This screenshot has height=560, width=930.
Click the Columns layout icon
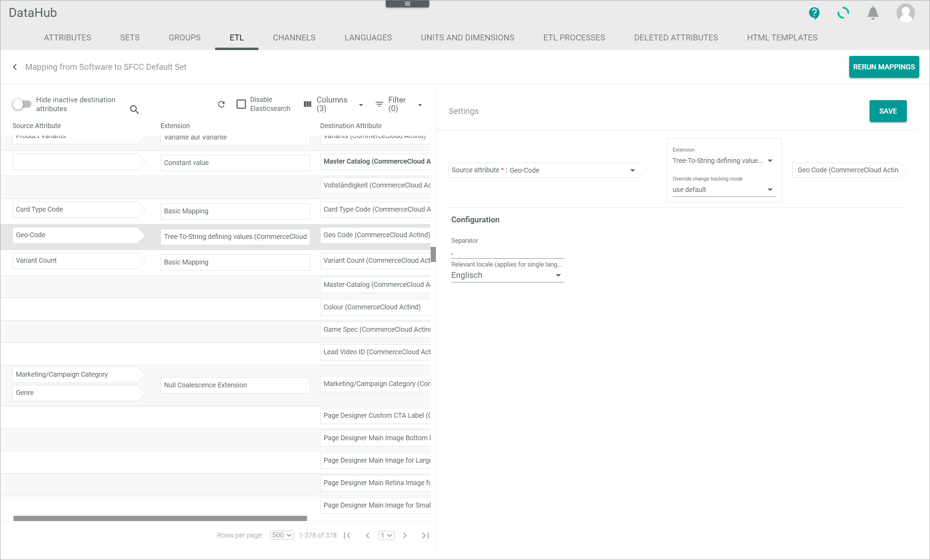click(308, 104)
